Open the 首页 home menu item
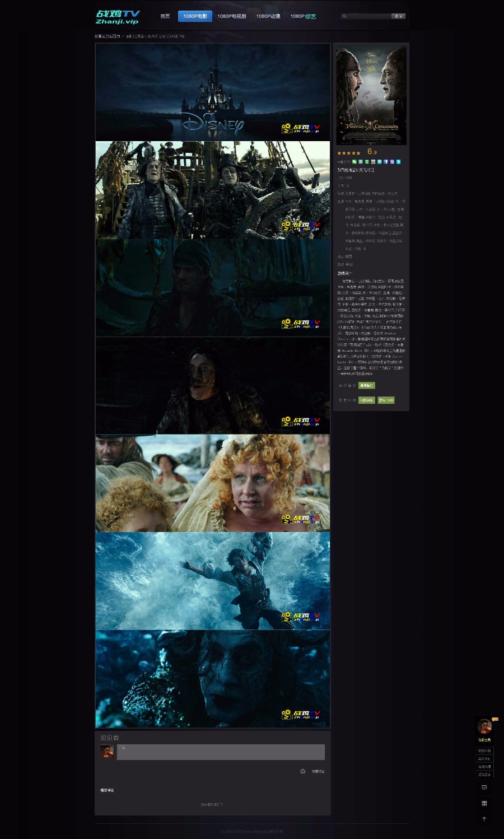 165,16
